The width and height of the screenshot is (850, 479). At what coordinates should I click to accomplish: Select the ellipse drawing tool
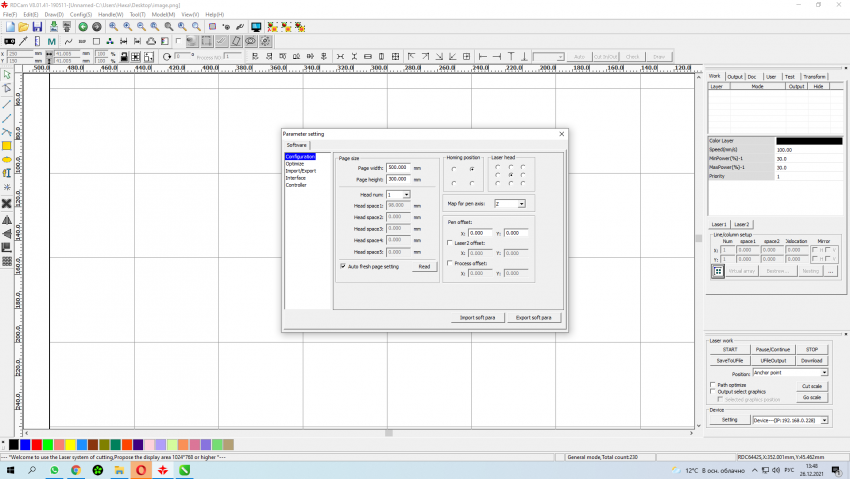pos(6,159)
